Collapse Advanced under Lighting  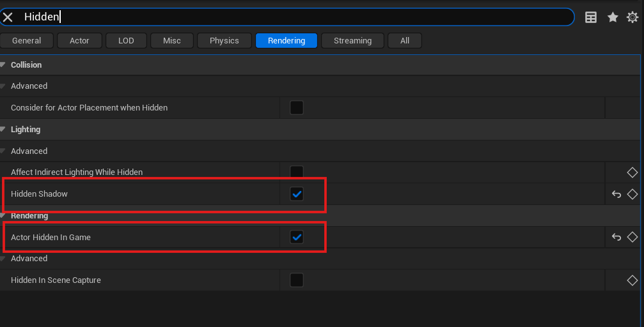coord(3,151)
